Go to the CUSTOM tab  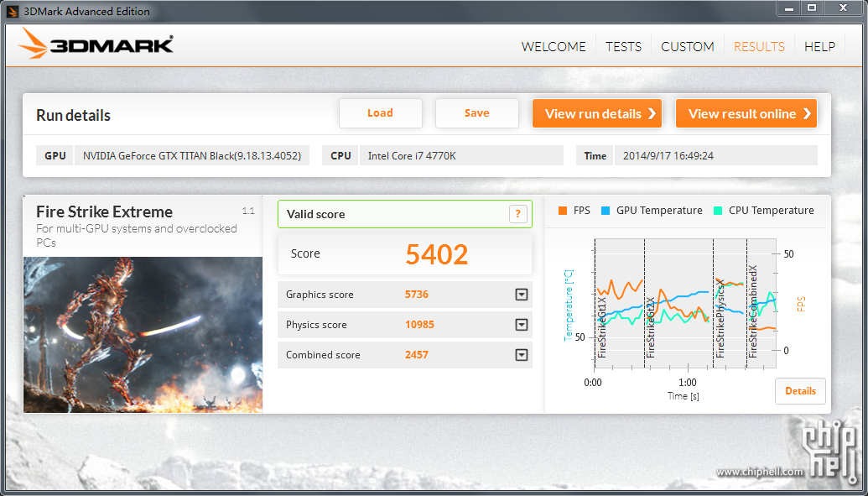[688, 46]
